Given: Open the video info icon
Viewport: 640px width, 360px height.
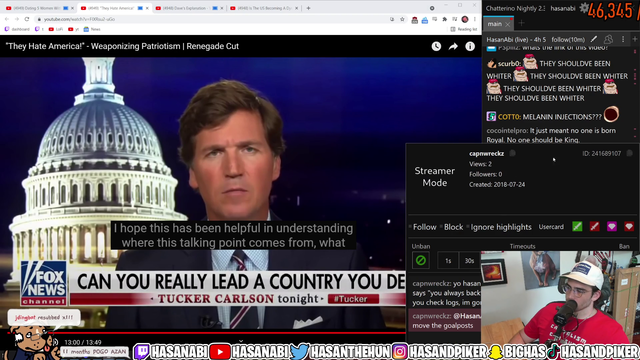Looking at the screenshot, I should [x=470, y=46].
